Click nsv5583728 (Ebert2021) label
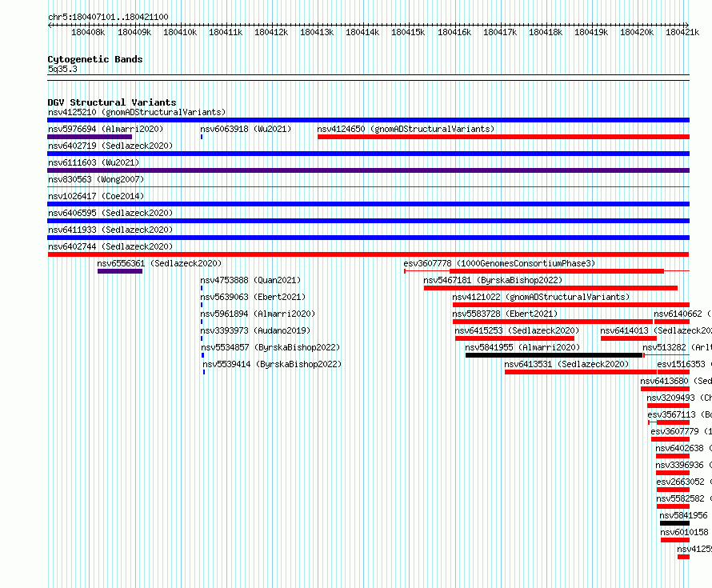This screenshot has width=712, height=588. (x=505, y=314)
